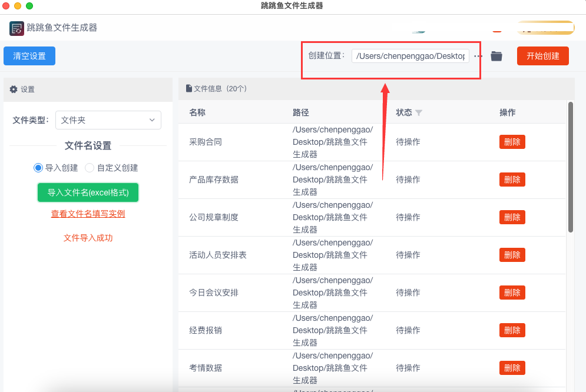Delete the 采购合同 row

click(512, 142)
